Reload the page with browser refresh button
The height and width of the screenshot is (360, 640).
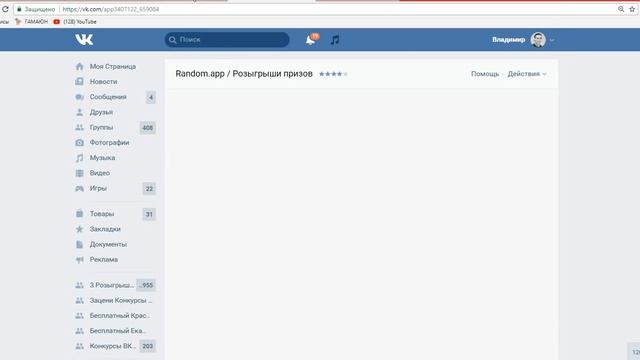click(5, 9)
